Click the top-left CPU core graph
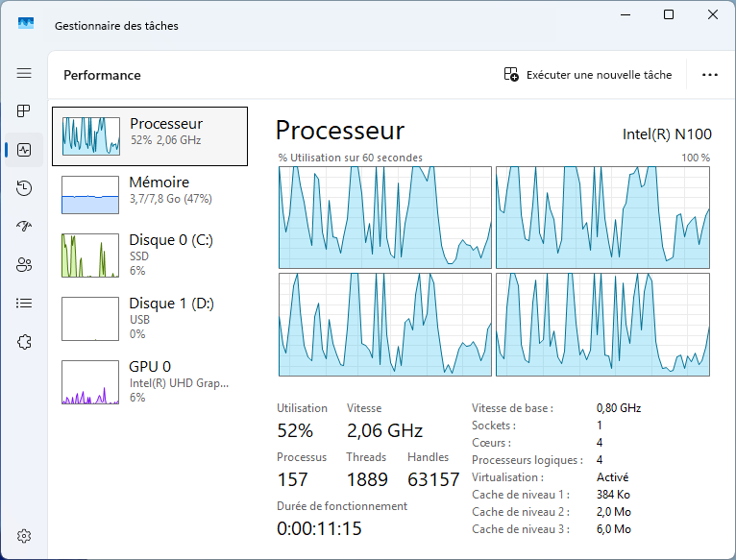Image resolution: width=736 pixels, height=560 pixels. 385,217
